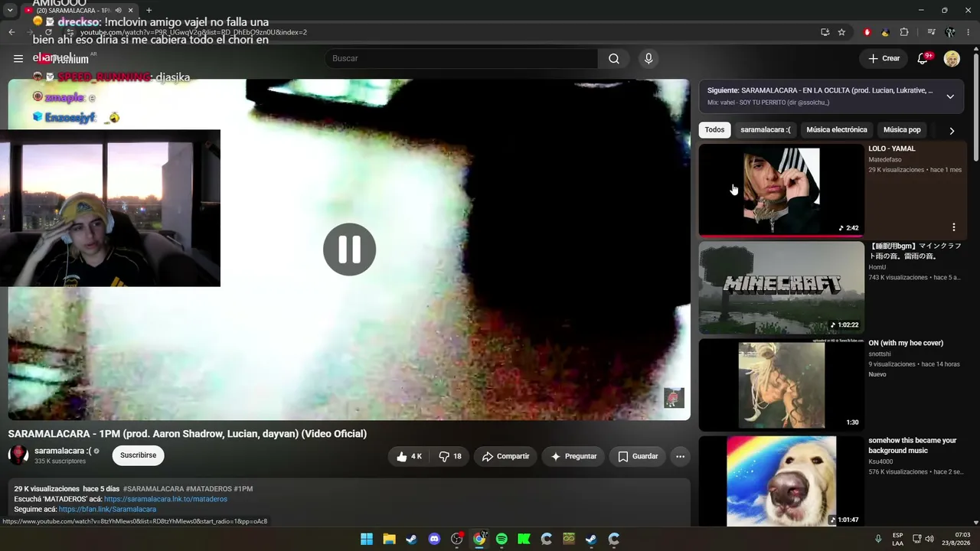Pause the video with the center button
Viewport: 980px width, 551px height.
[349, 249]
